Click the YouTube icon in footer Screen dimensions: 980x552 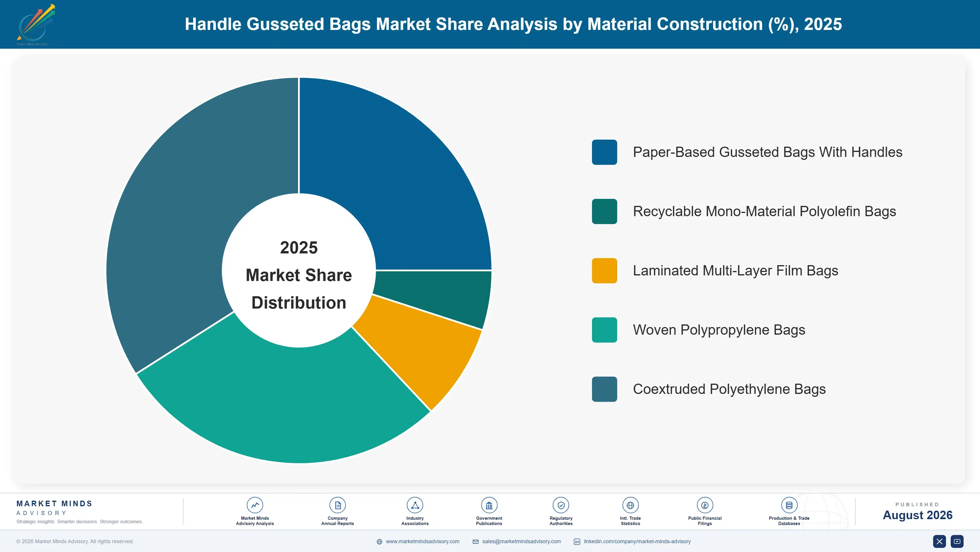click(957, 541)
